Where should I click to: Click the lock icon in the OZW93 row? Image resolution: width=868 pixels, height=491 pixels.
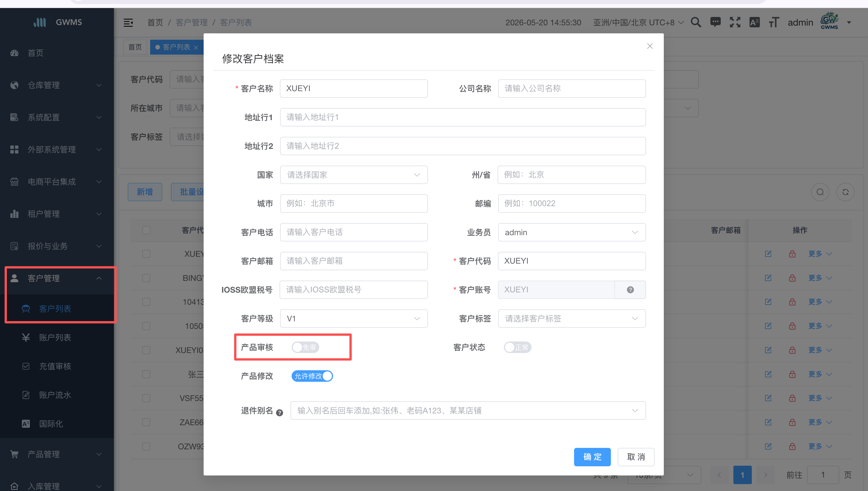[x=792, y=446]
